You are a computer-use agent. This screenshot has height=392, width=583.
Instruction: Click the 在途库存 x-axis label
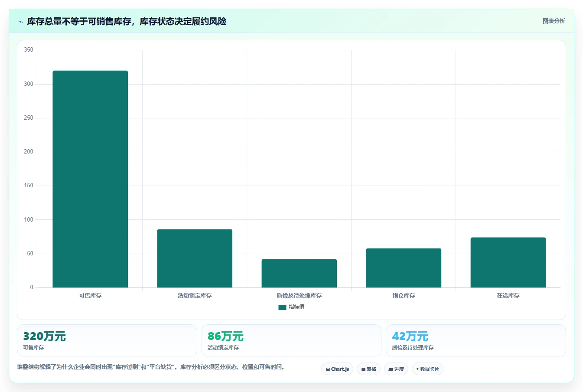(x=508, y=295)
